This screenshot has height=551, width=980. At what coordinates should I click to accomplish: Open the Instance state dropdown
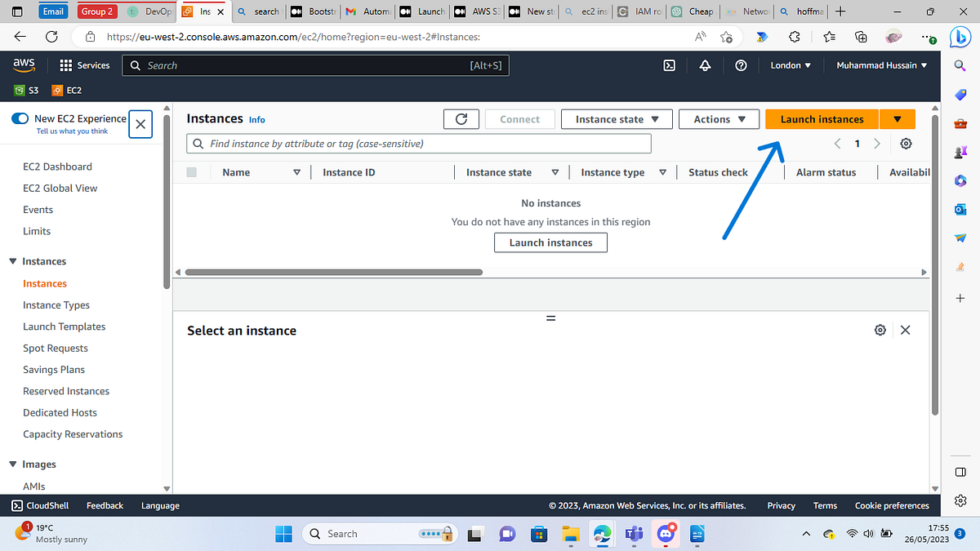click(617, 119)
